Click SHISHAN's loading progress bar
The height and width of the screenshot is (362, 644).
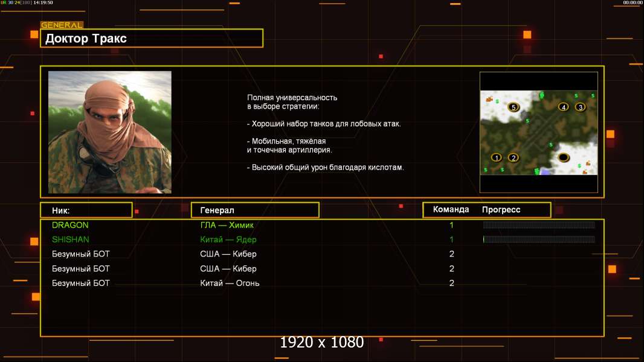(539, 239)
